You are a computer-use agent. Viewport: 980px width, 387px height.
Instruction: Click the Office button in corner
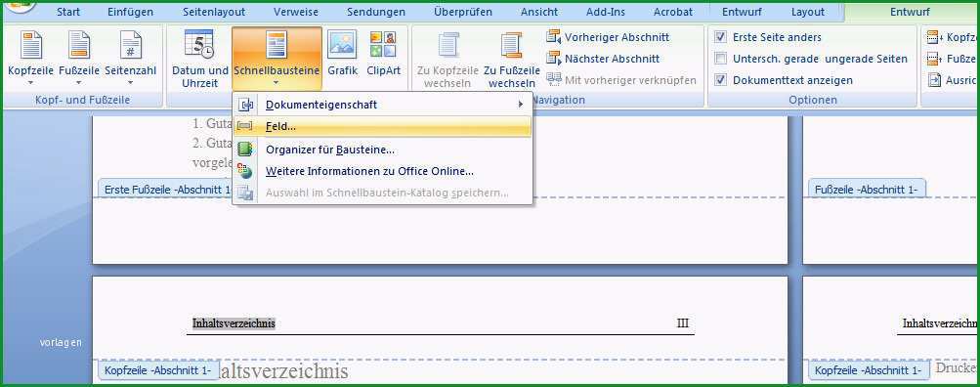(x=21, y=6)
